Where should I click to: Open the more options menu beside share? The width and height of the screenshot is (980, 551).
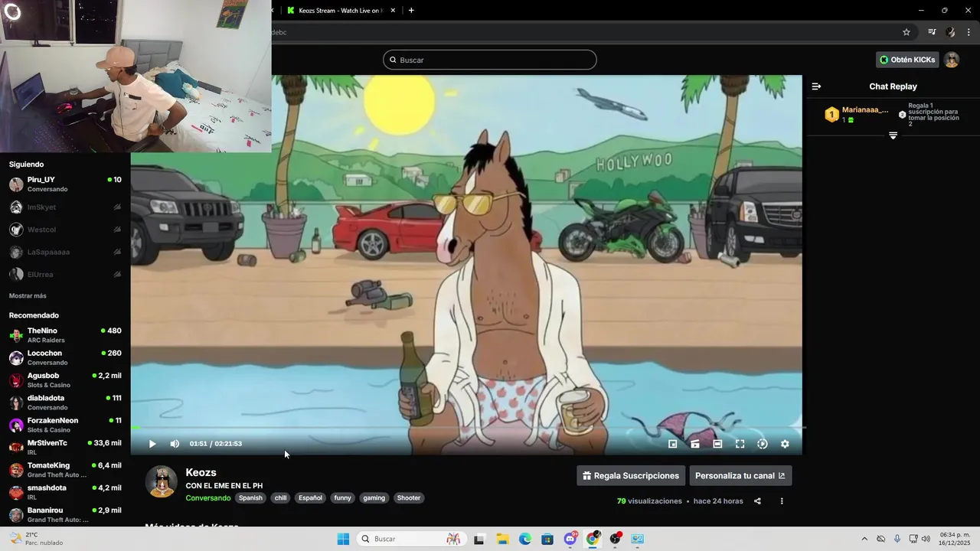coord(782,501)
